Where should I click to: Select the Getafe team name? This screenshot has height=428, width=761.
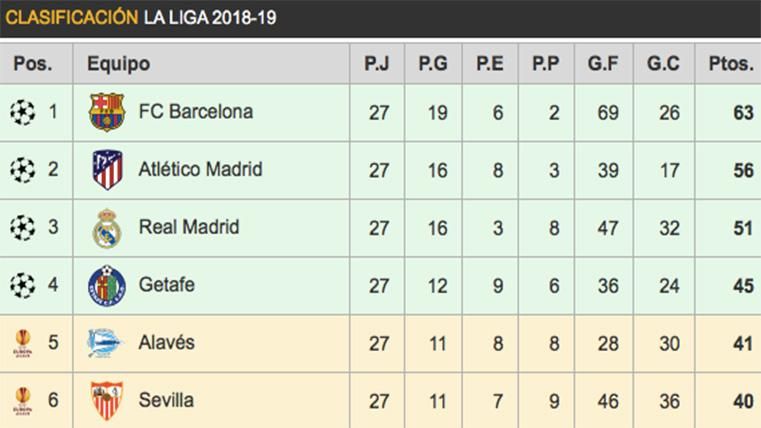167,286
